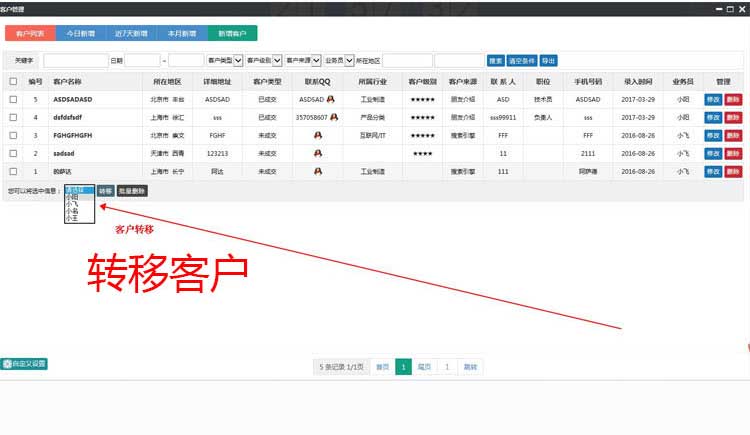Toggle the select-all checkbox in table header
Image resolution: width=750 pixels, height=435 pixels.
13,82
